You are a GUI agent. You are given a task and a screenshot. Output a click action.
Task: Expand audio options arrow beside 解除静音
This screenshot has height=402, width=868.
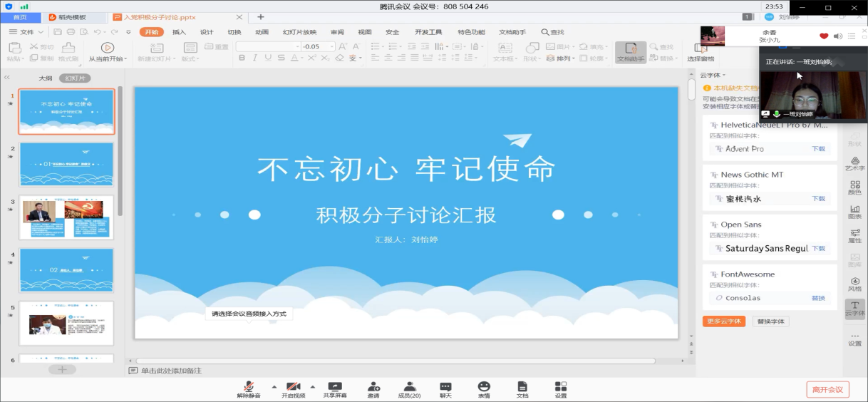click(272, 385)
